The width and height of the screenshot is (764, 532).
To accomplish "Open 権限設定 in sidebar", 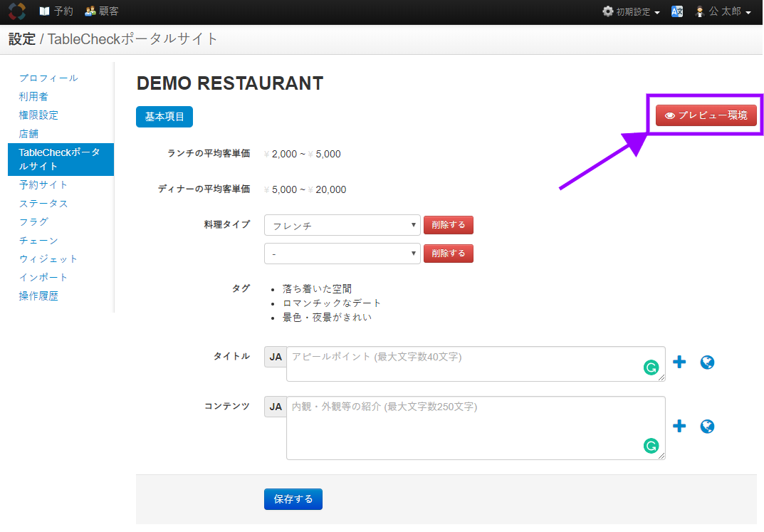I will pyautogui.click(x=38, y=115).
